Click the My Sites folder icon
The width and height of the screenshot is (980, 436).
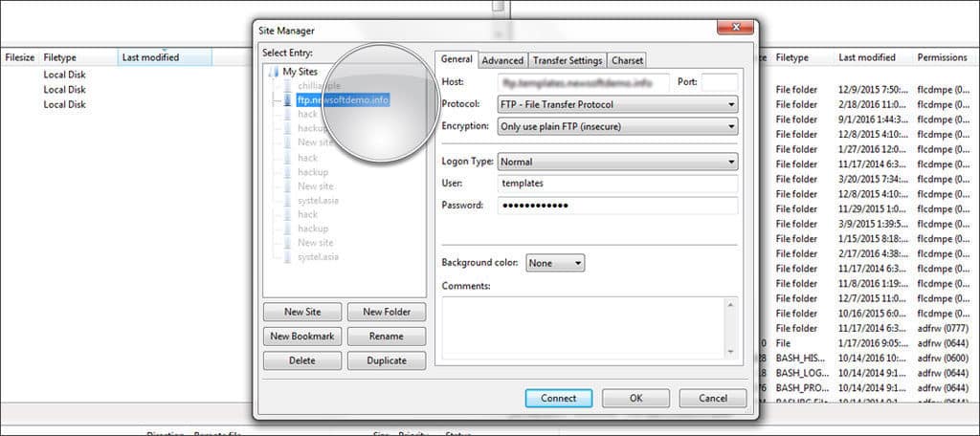tap(275, 72)
